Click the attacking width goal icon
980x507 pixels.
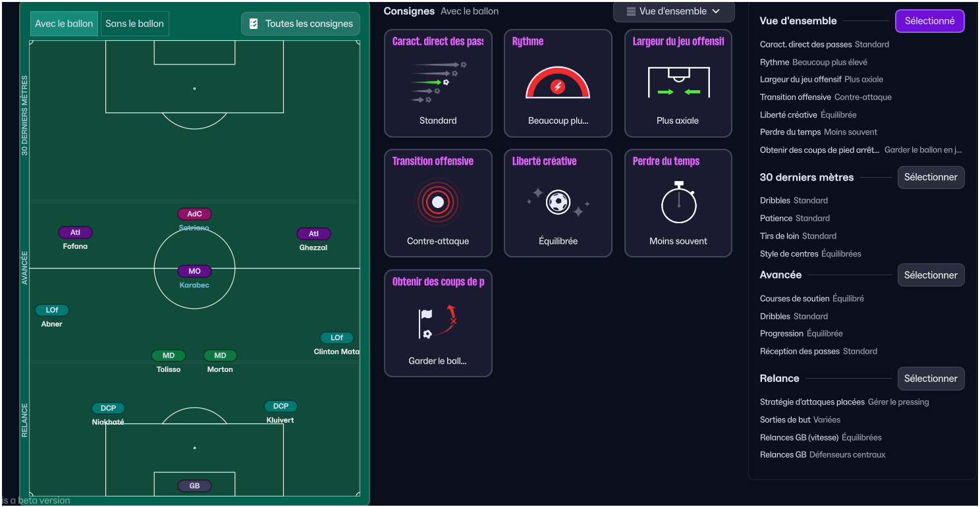click(678, 82)
